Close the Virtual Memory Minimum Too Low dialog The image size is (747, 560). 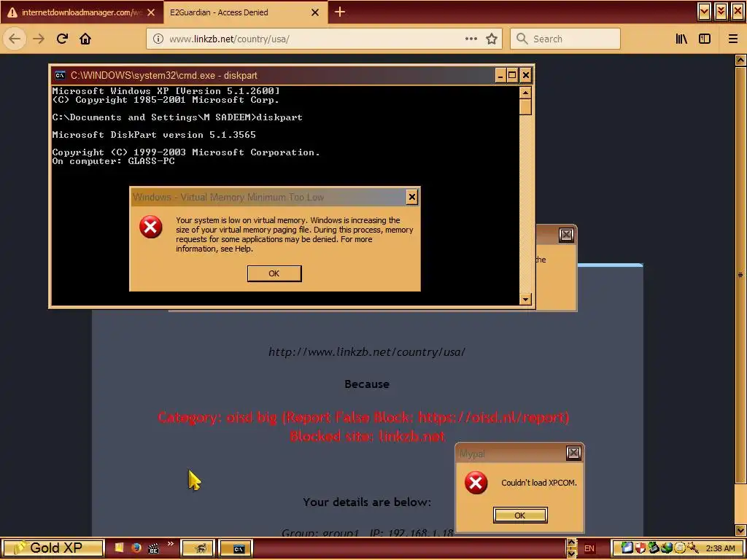click(x=412, y=197)
